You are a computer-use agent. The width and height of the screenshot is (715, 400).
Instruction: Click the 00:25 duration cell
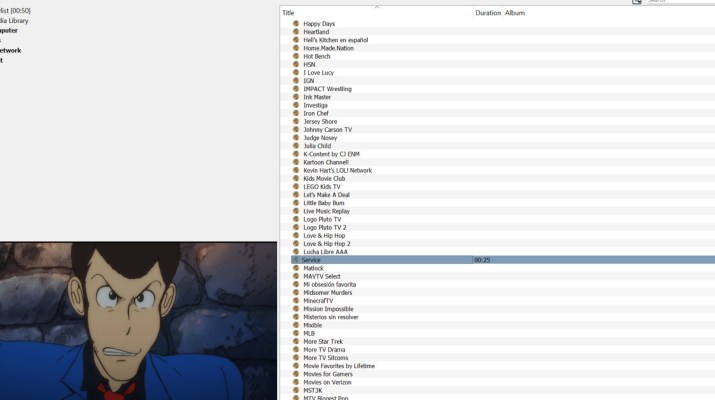(x=482, y=260)
